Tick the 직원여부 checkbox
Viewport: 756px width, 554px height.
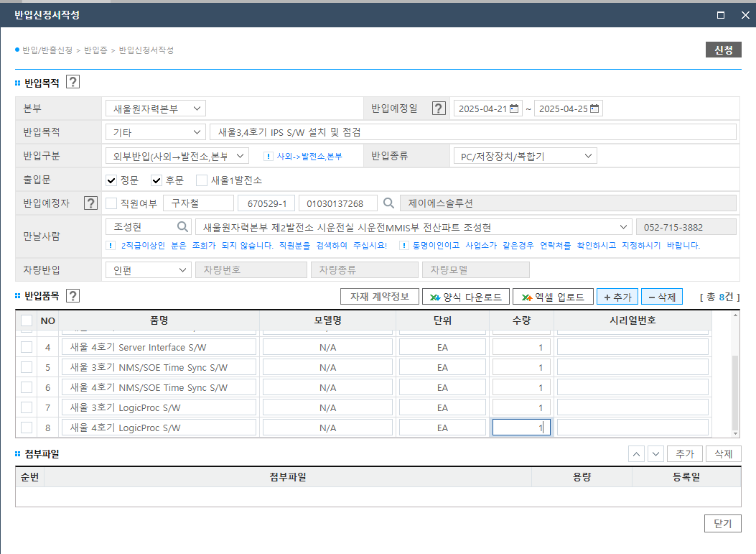(x=111, y=203)
